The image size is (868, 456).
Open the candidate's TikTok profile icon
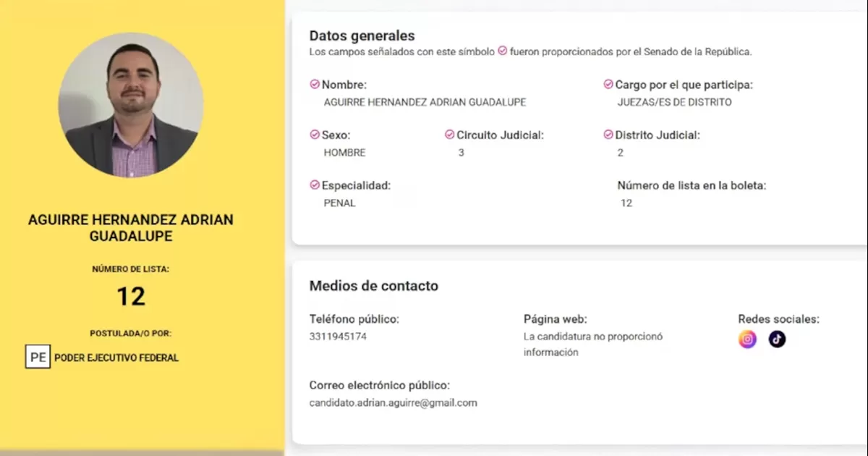(x=777, y=339)
